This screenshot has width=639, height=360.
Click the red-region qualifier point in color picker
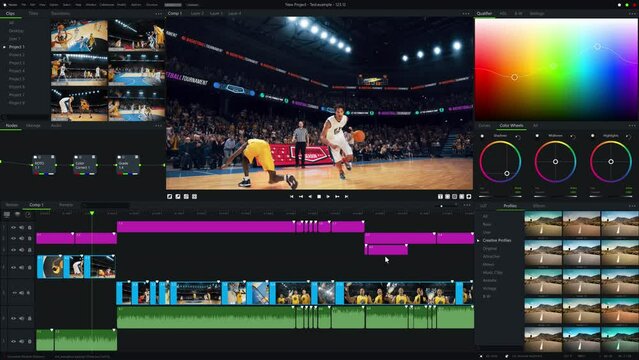pyautogui.click(x=514, y=77)
